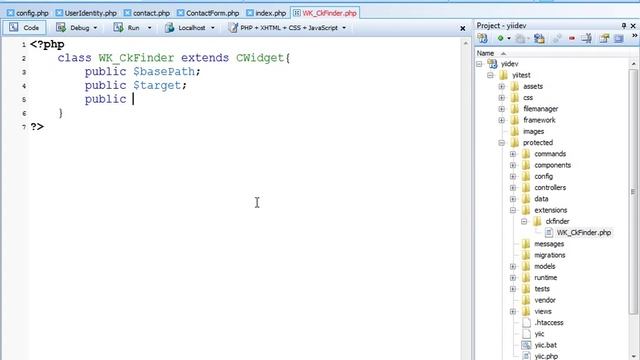Open the Debug dropdown arrow

point(96,28)
